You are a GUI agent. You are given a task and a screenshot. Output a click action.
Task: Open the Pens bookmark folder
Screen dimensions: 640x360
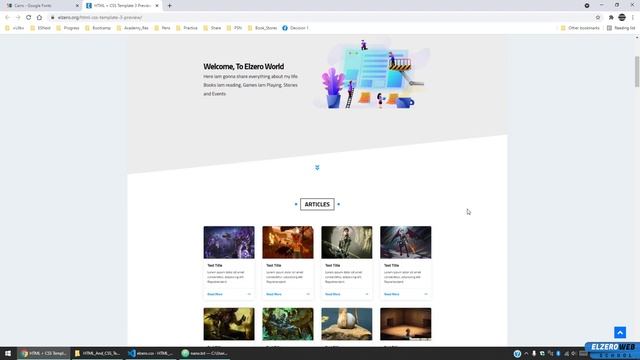coord(162,28)
